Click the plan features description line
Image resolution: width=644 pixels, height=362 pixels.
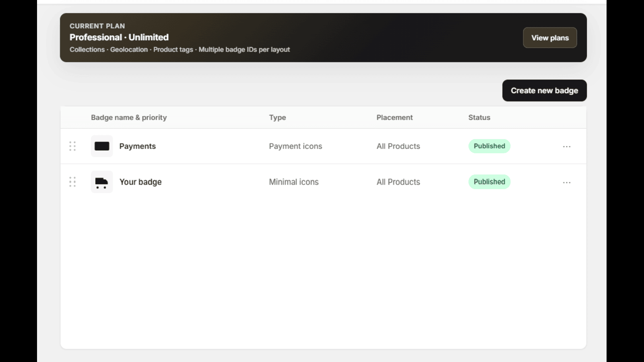pos(180,49)
